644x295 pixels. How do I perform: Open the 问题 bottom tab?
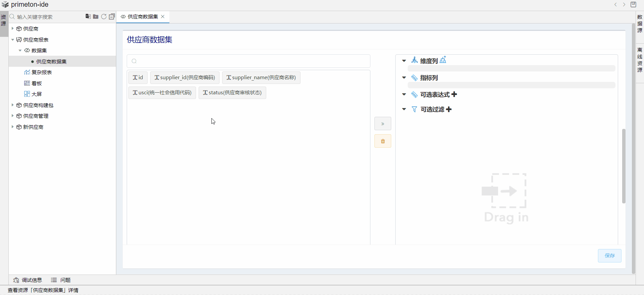pyautogui.click(x=61, y=280)
